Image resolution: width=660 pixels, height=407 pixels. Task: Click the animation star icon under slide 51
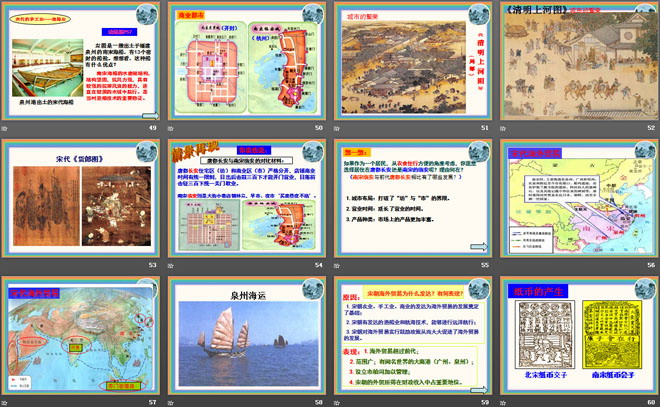337,128
